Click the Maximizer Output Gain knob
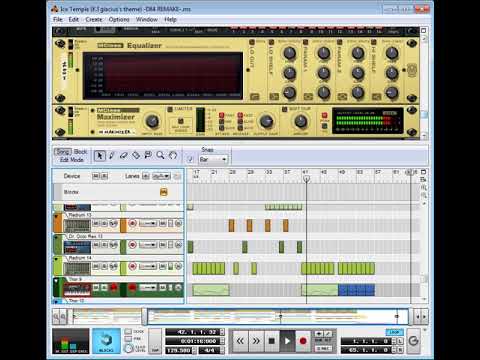The image size is (480, 360). point(266,121)
